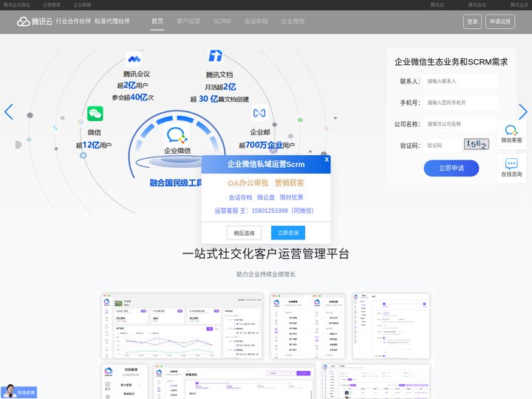This screenshot has width=532, height=399.
Task: Open the 客户运营 nav tab
Action: click(x=188, y=21)
